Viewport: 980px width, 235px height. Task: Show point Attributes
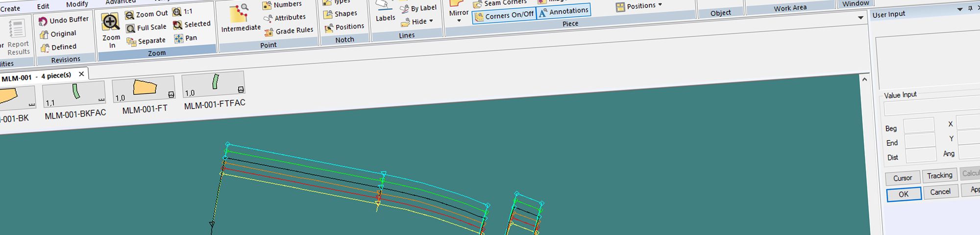(x=284, y=18)
